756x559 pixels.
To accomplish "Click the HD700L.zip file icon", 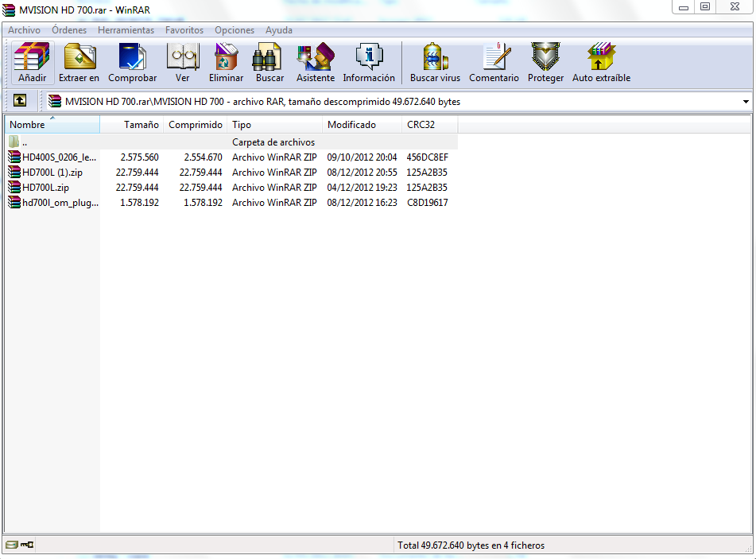I will [14, 187].
